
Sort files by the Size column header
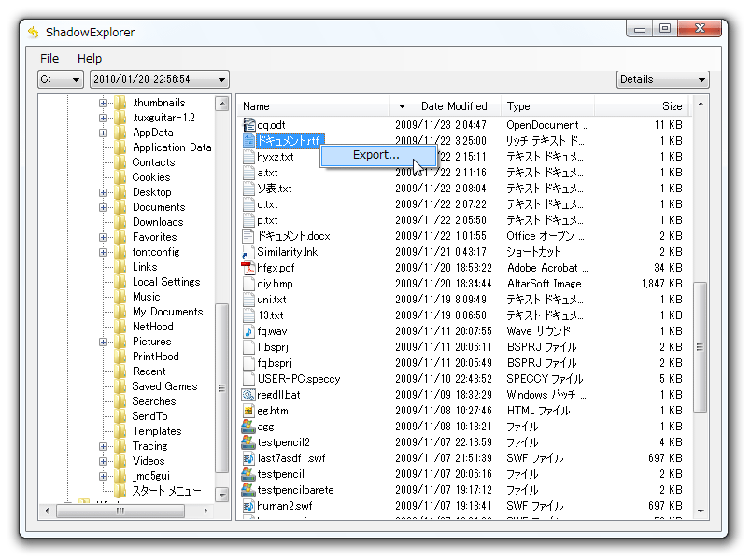(672, 106)
